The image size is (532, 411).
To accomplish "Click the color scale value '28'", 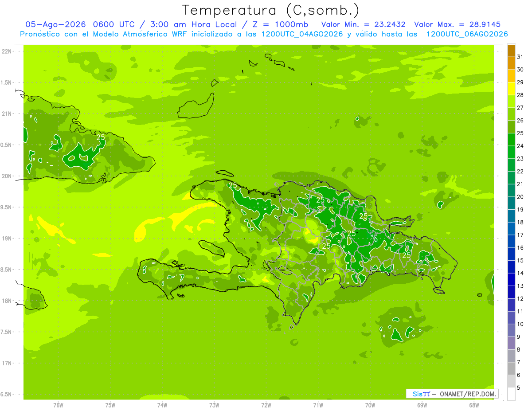I will [x=520, y=95].
